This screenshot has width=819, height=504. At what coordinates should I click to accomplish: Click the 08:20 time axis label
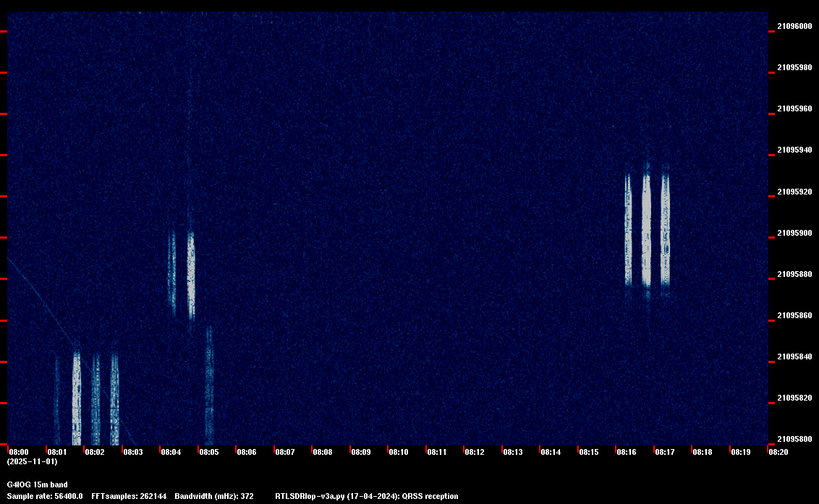778,452
